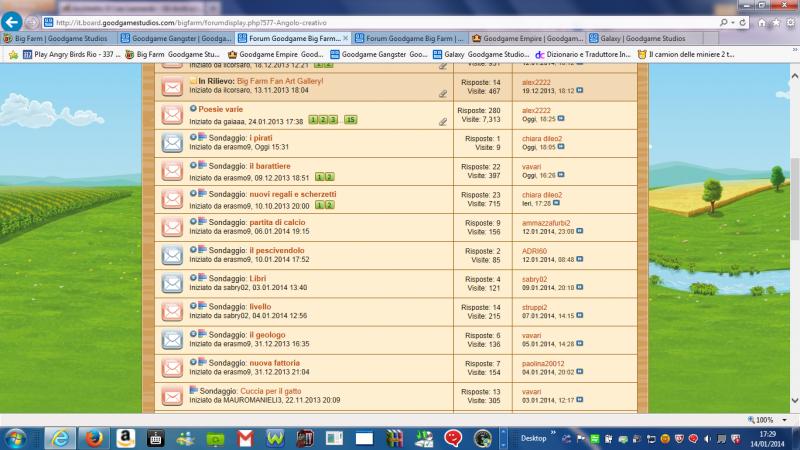Expand the favorites bar overflow chevron
The width and height of the screenshot is (800, 450).
coord(794,49)
